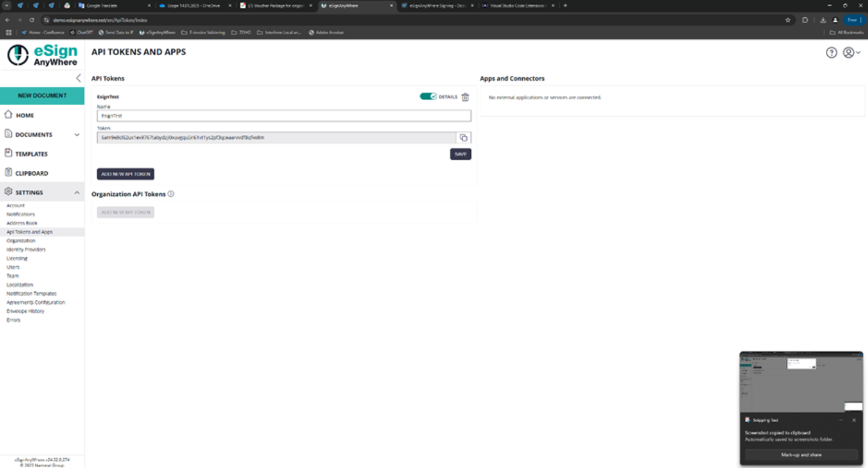Viewport: 868px width, 468px height.
Task: Open the Clipboard section
Action: (31, 173)
